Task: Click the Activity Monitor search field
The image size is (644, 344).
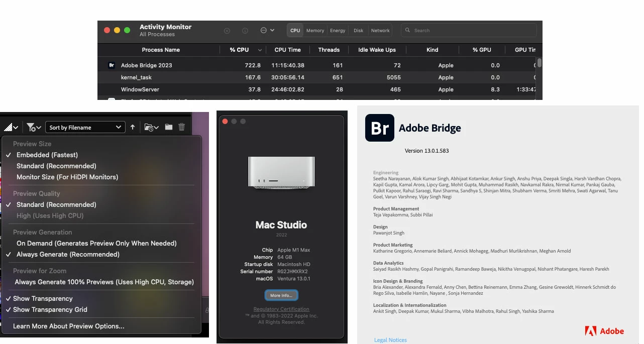Action: (x=469, y=31)
